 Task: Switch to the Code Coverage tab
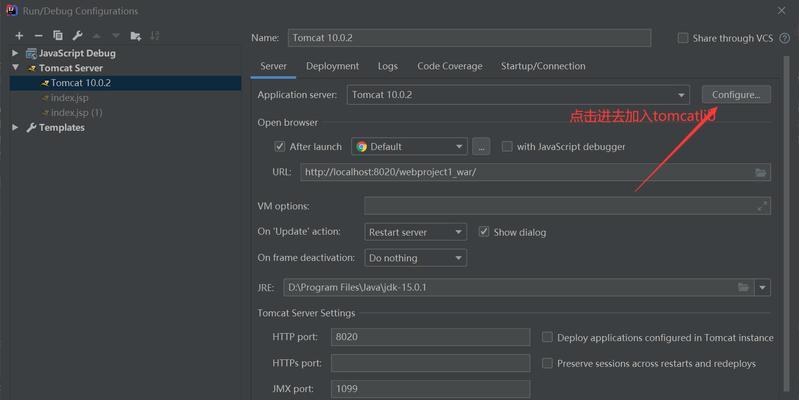tap(449, 66)
